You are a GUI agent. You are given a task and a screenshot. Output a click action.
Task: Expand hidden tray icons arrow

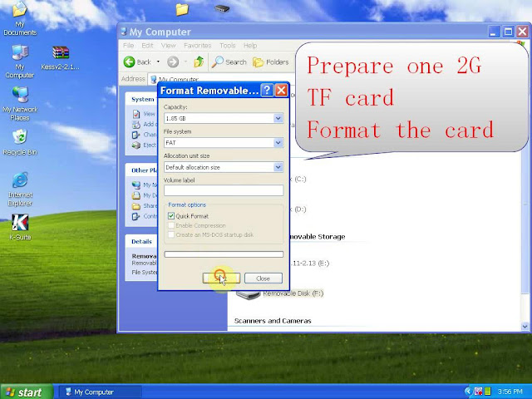point(469,392)
